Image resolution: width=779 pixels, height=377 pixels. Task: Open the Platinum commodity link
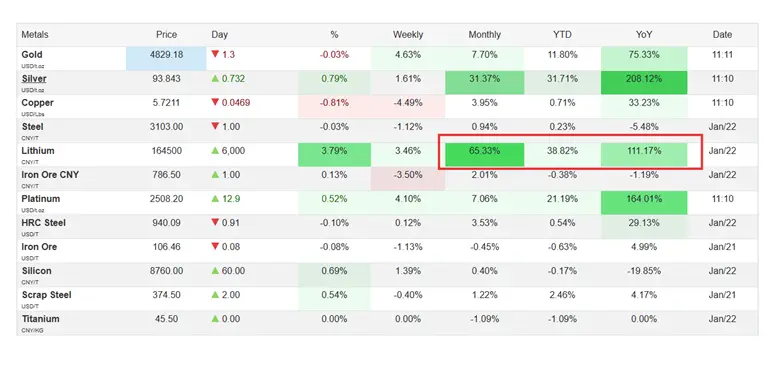(41, 199)
